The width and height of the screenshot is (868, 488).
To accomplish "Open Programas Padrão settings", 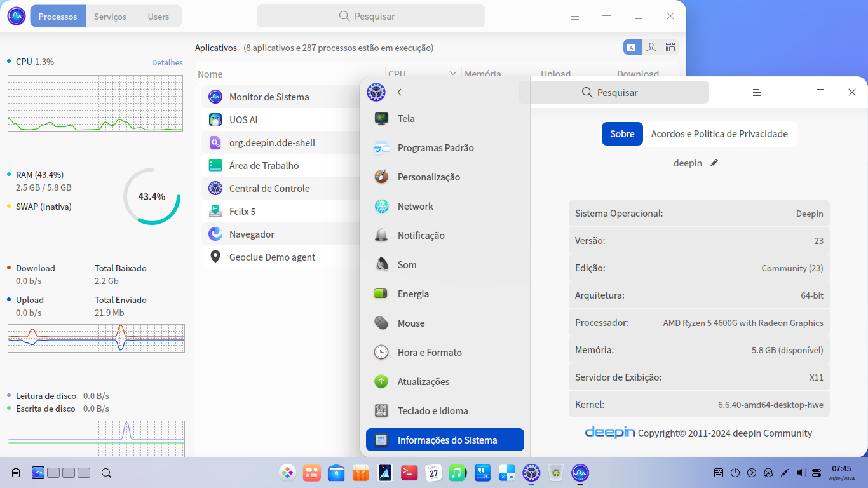I will [x=445, y=148].
